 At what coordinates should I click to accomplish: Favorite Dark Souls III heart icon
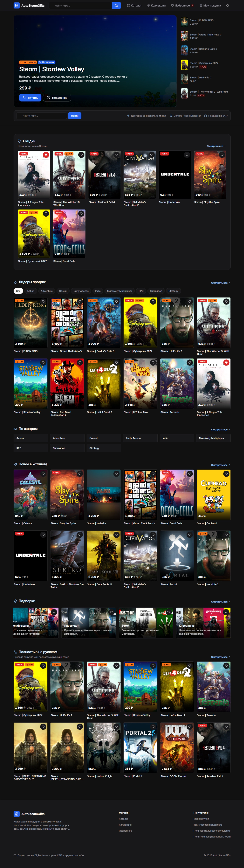(x=116, y=535)
